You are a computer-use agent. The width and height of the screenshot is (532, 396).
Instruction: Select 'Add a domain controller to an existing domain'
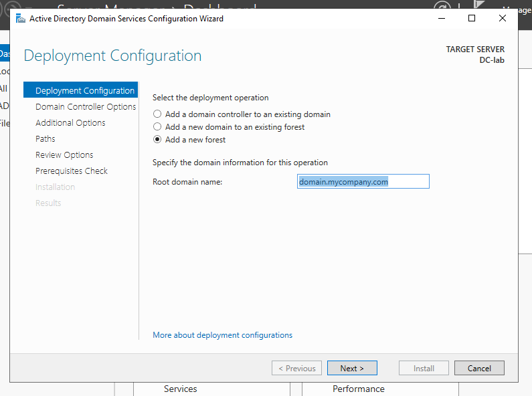(157, 114)
